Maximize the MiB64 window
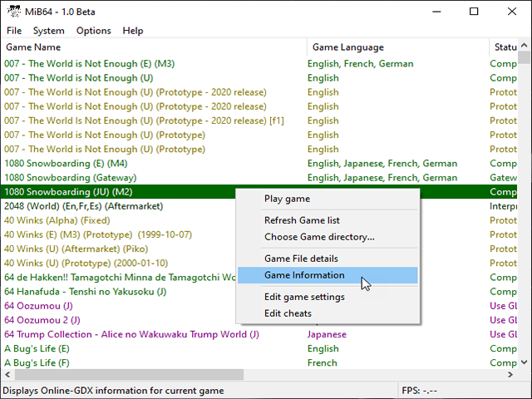This screenshot has width=532, height=399. (x=474, y=12)
